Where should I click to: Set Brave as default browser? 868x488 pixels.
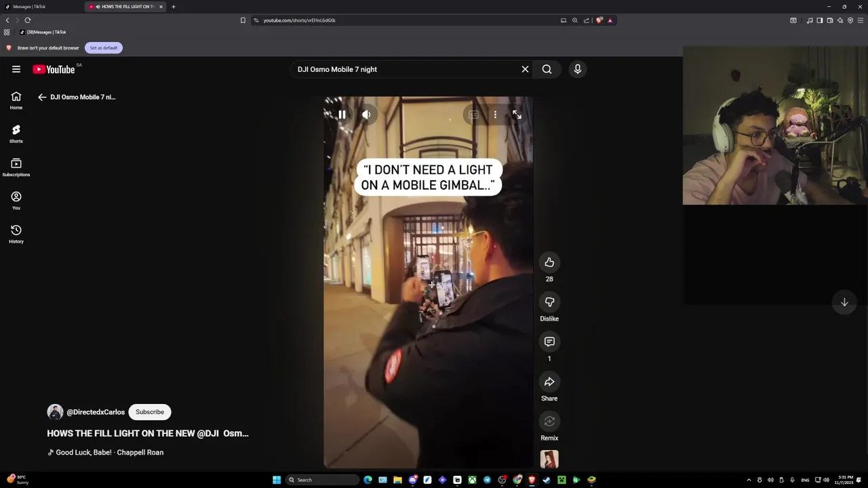pyautogui.click(x=104, y=48)
